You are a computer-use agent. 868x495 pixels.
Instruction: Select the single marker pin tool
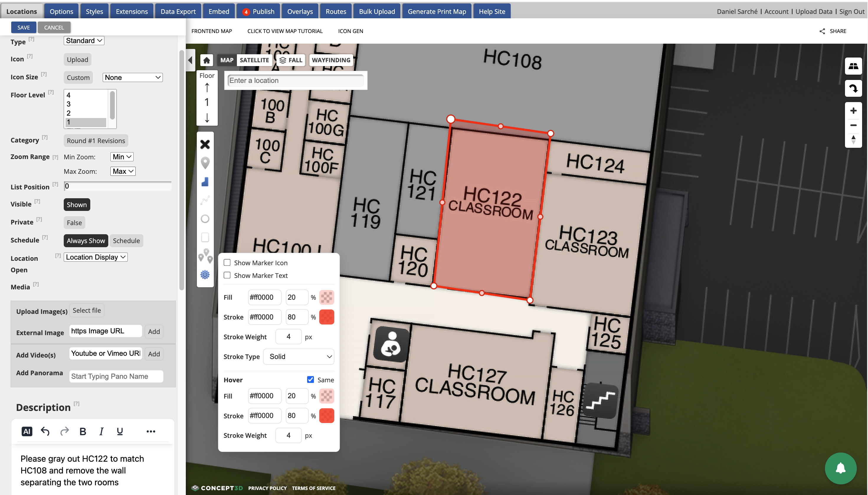point(205,163)
